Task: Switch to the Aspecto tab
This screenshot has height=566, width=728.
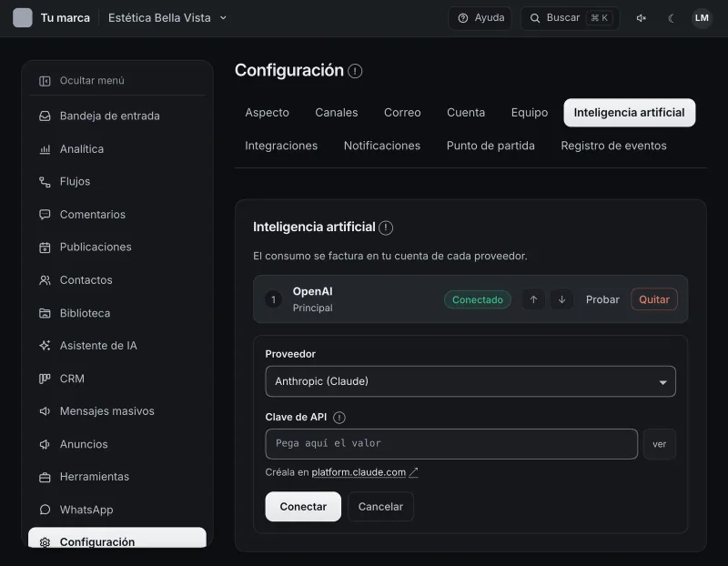Action: pos(267,113)
